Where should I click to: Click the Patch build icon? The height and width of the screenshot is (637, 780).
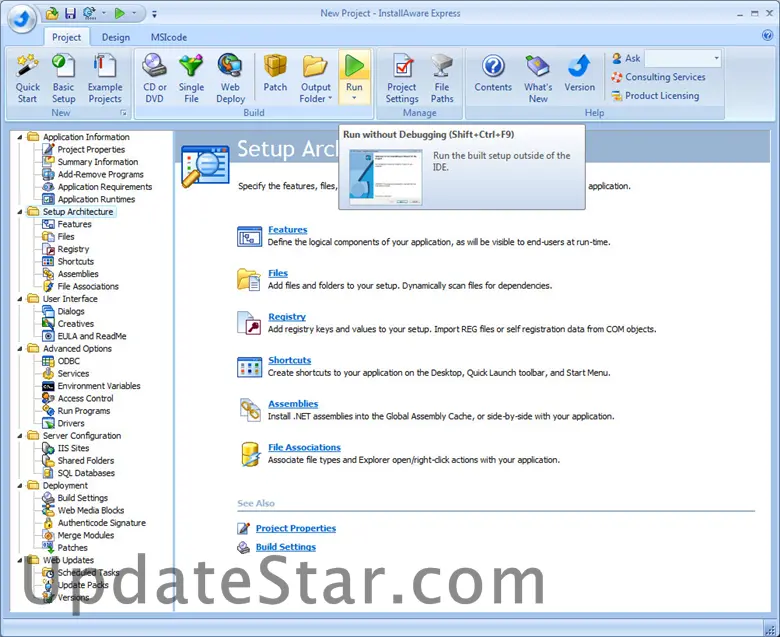point(275,73)
